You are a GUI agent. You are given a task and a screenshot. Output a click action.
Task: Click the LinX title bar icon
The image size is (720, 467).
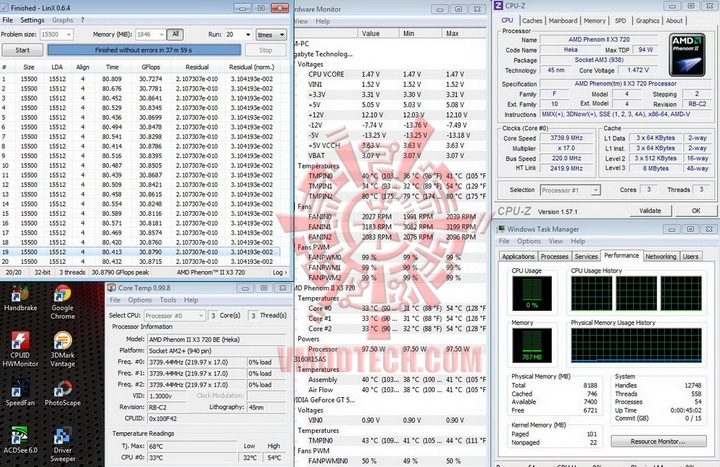click(5, 8)
